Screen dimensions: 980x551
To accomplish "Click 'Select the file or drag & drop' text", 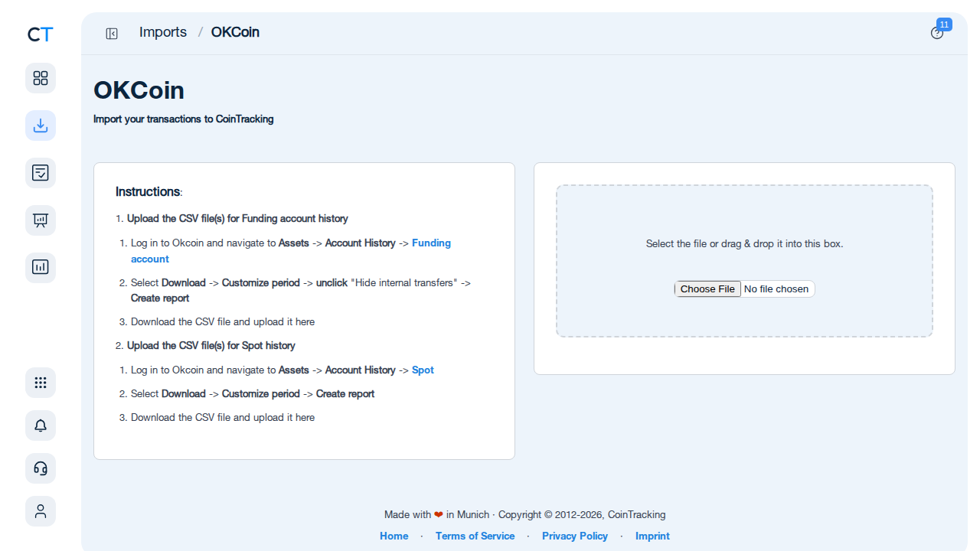I will click(744, 243).
